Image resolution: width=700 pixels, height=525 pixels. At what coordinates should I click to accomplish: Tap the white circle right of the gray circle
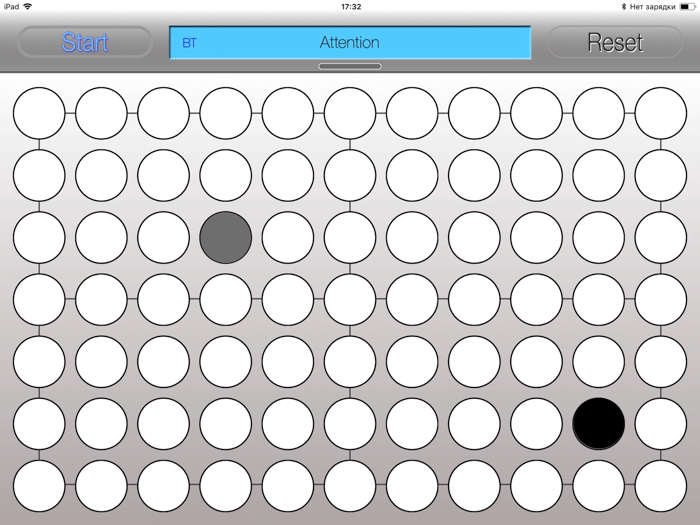pyautogui.click(x=288, y=238)
